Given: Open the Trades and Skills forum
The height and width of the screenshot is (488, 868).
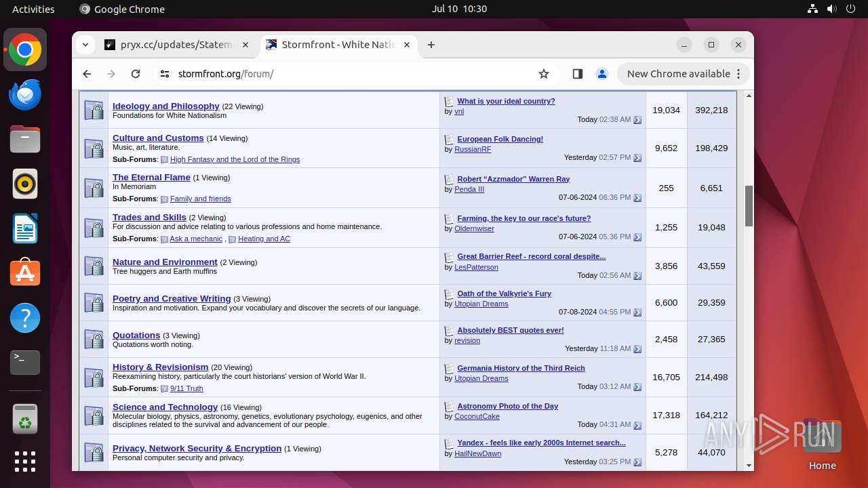Looking at the screenshot, I should click(149, 217).
